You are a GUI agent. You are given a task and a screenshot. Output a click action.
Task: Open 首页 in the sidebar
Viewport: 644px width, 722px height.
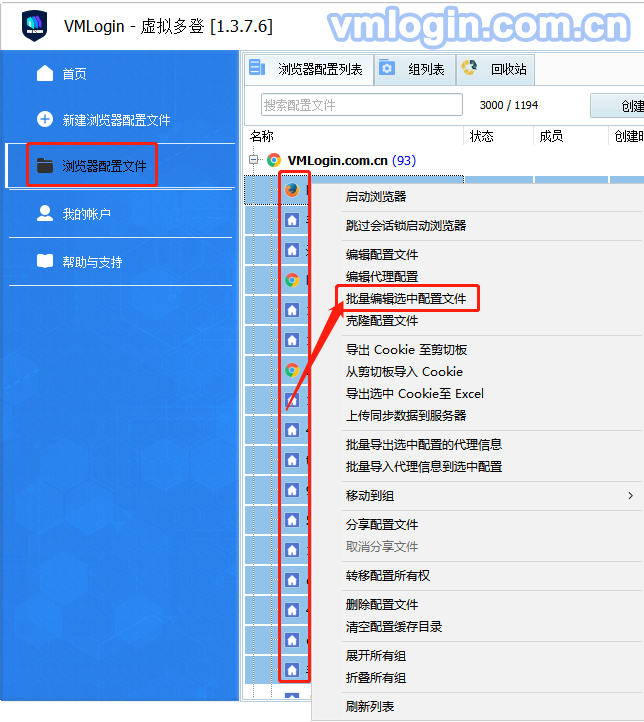click(74, 74)
